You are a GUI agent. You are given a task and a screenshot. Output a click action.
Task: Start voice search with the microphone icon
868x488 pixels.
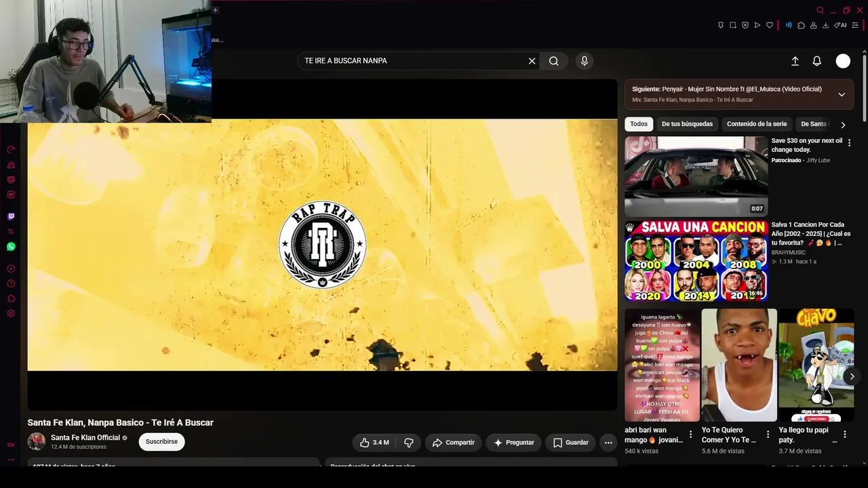coord(585,61)
